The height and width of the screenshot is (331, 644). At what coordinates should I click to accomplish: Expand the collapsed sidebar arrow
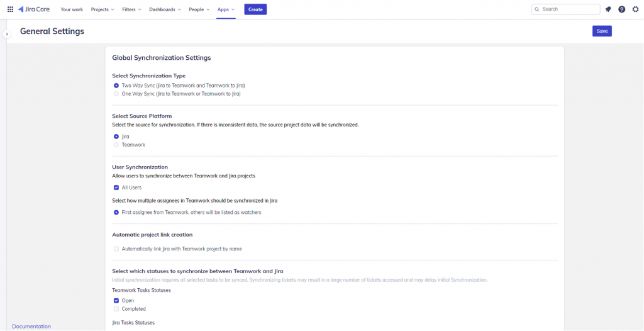point(6,34)
